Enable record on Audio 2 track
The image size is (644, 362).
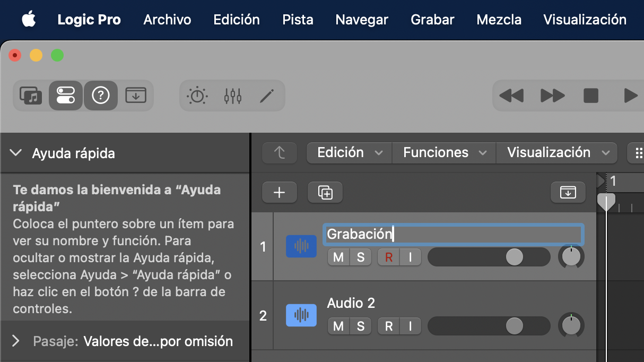(x=388, y=326)
